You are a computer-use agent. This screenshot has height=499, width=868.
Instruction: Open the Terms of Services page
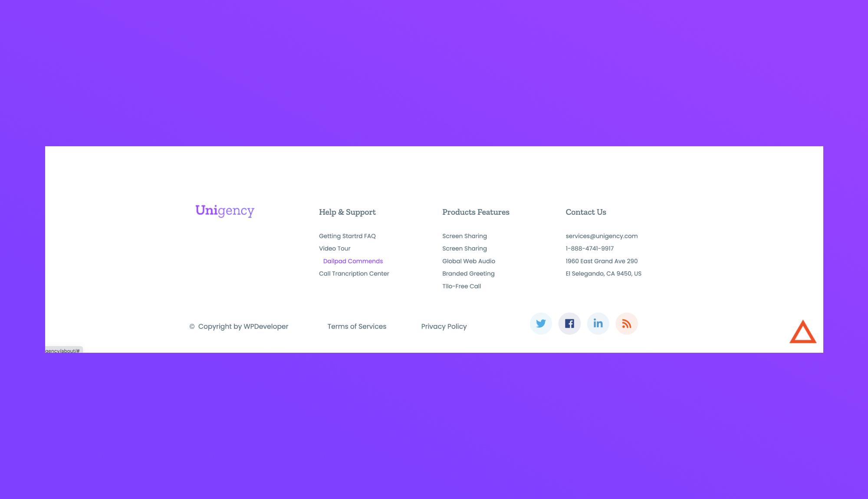pyautogui.click(x=356, y=326)
